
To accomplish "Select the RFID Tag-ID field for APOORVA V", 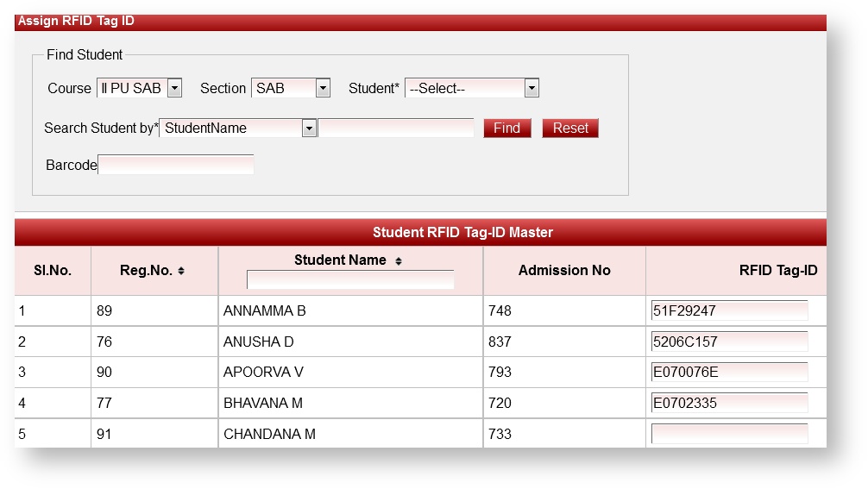I will pos(729,372).
